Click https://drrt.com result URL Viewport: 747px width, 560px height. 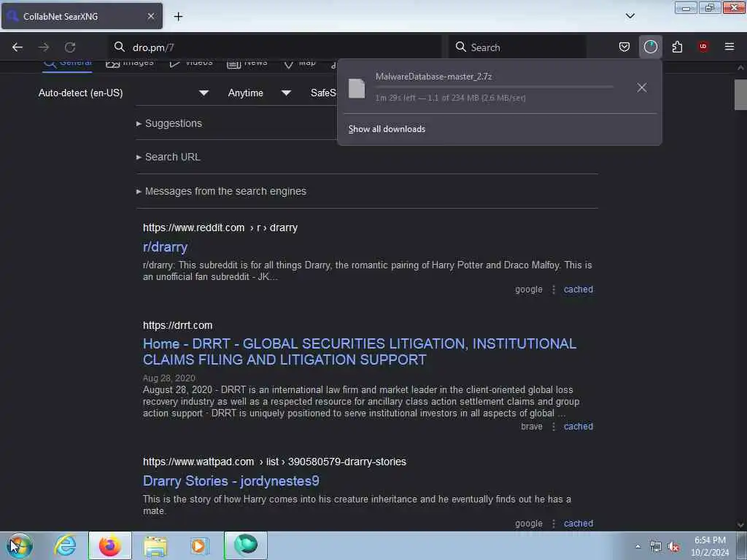point(178,325)
